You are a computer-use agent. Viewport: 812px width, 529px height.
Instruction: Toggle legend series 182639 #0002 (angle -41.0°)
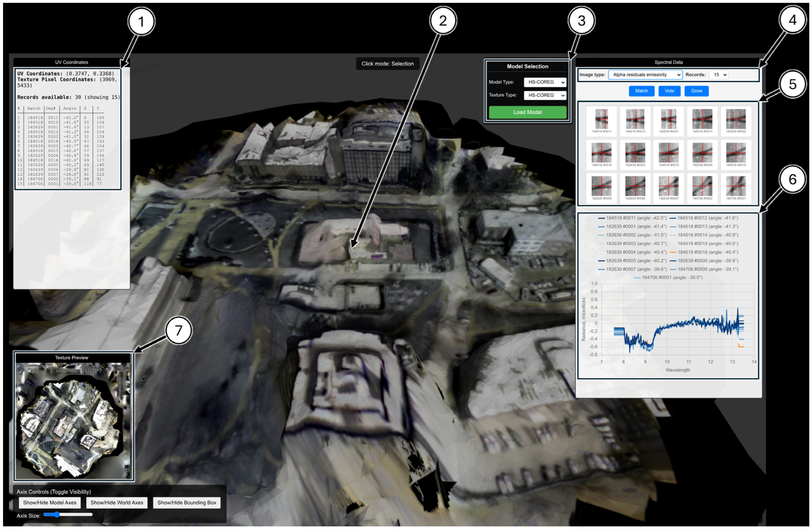(633, 235)
